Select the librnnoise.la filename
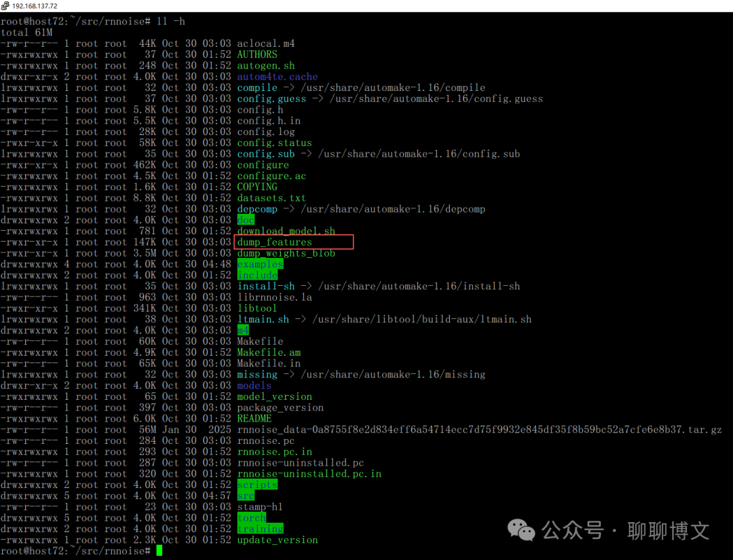Screen dimensions: 733x560 [274, 297]
